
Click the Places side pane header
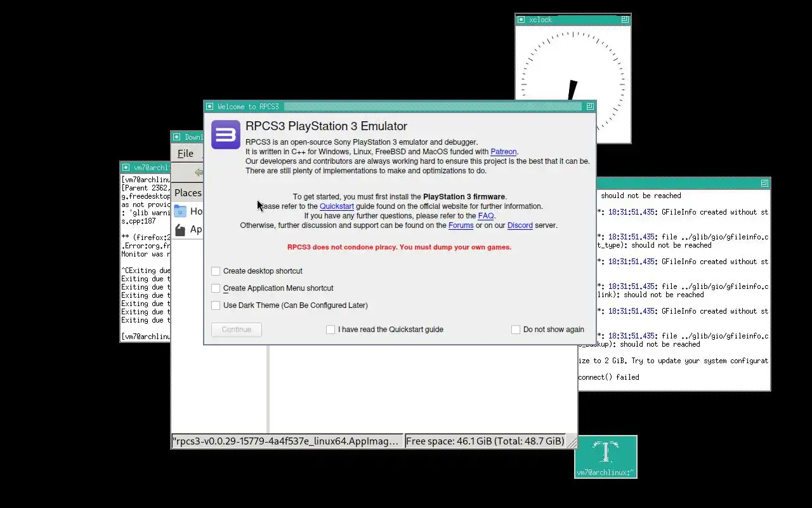[188, 192]
